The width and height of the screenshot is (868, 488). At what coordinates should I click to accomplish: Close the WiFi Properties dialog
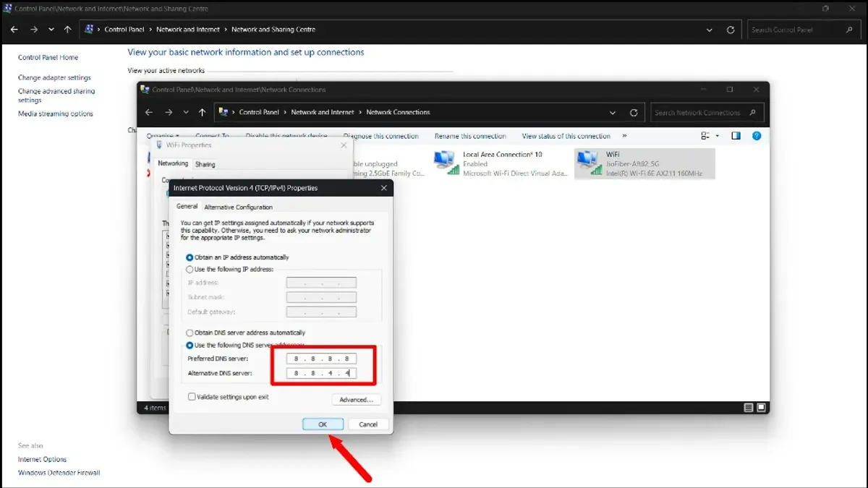(x=344, y=145)
